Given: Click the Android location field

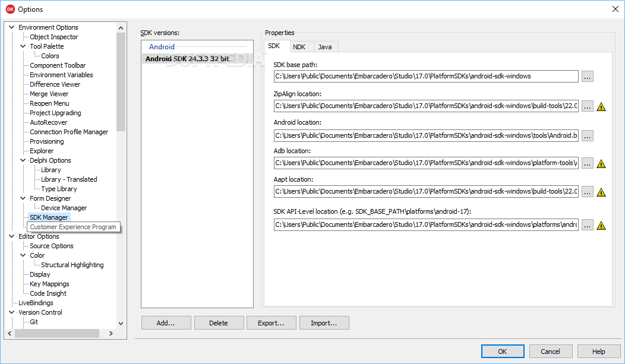Looking at the screenshot, I should tap(426, 136).
